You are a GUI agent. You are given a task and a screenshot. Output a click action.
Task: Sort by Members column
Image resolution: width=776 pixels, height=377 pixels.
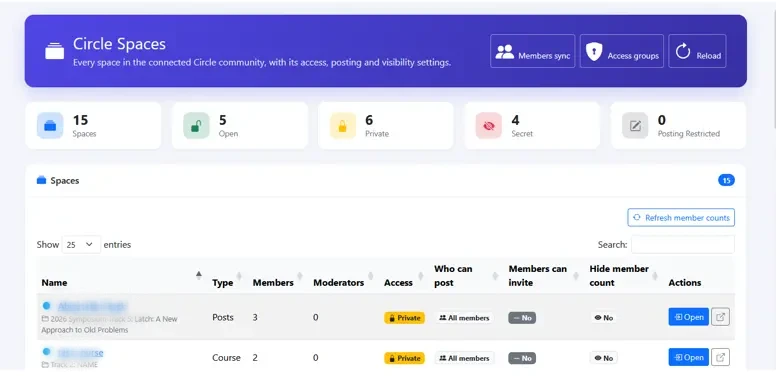pyautogui.click(x=278, y=276)
